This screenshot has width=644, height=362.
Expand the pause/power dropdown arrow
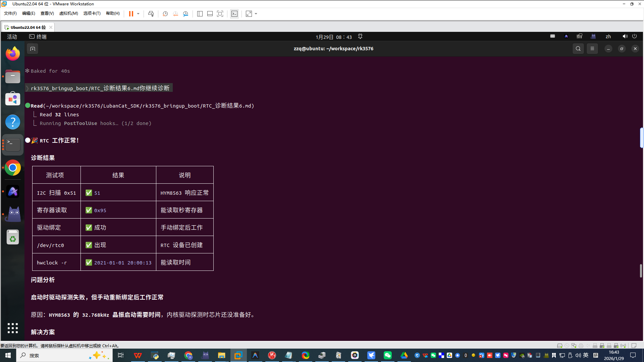click(x=138, y=14)
